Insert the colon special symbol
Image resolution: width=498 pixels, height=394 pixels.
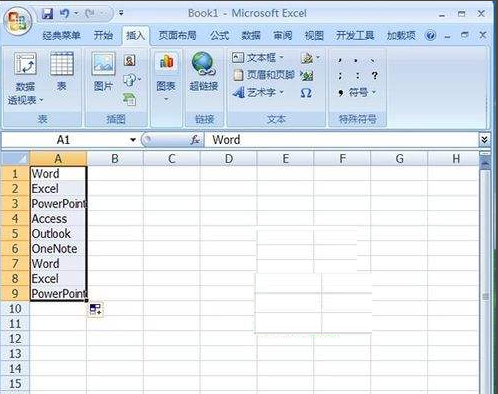coord(357,76)
